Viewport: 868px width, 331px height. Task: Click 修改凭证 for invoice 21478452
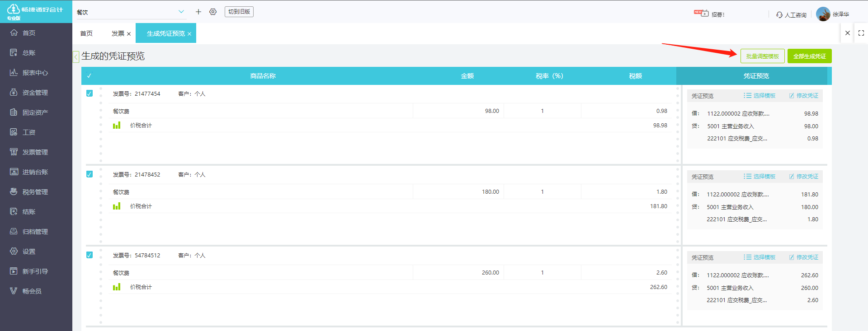804,177
